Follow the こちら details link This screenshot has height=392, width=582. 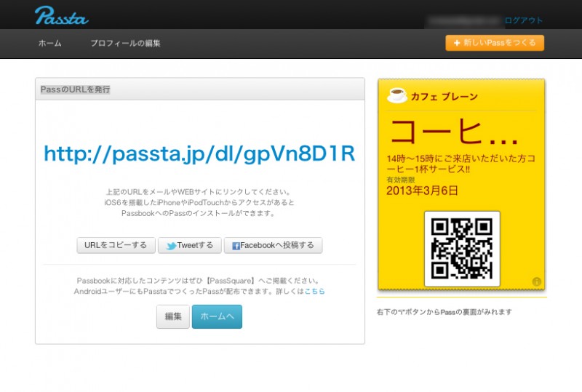click(315, 291)
